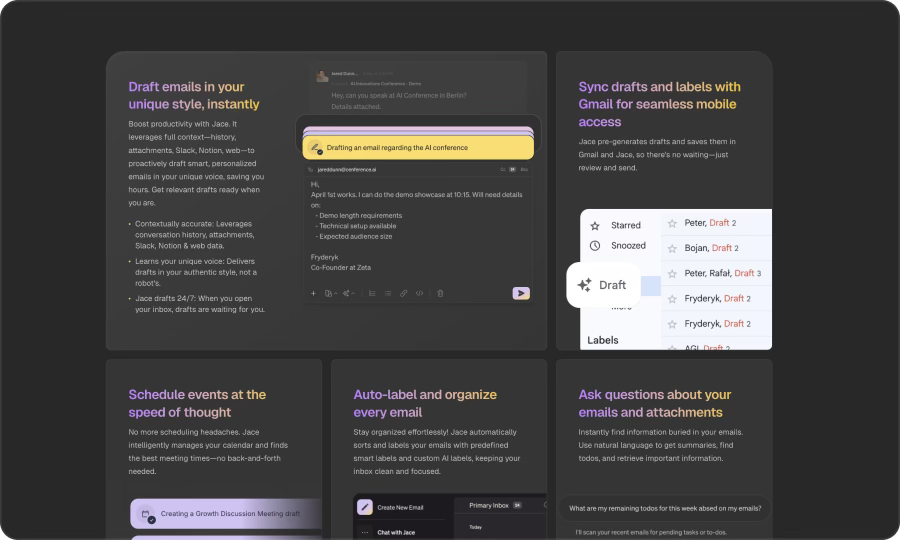Screen dimensions: 900x540
Task: Click the Creating a Growth Discussion Meeting draft banner
Action: tap(226, 514)
